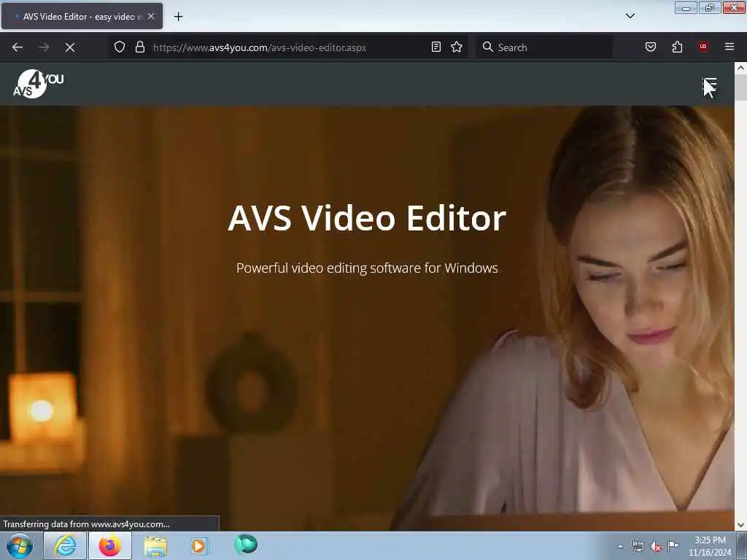Expand the list all tabs dropdown arrow
747x560 pixels.
630,16
